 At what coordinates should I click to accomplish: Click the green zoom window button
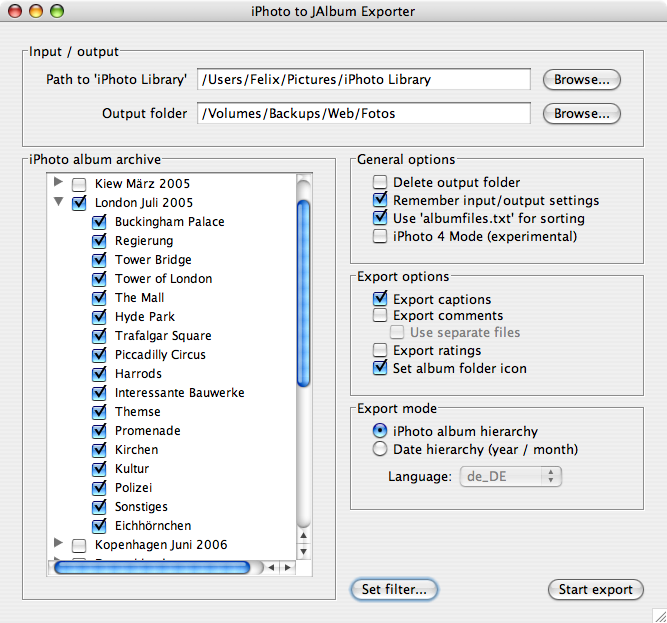57,11
